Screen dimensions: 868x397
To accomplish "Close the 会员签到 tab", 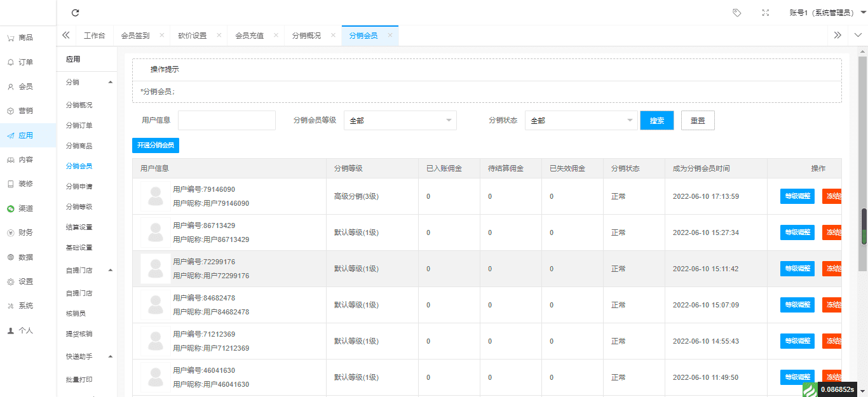I will (x=161, y=36).
